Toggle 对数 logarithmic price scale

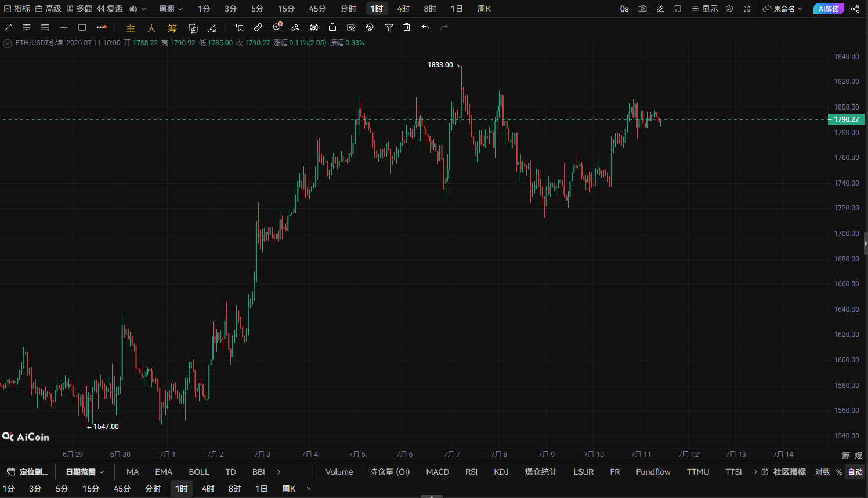[823, 472]
